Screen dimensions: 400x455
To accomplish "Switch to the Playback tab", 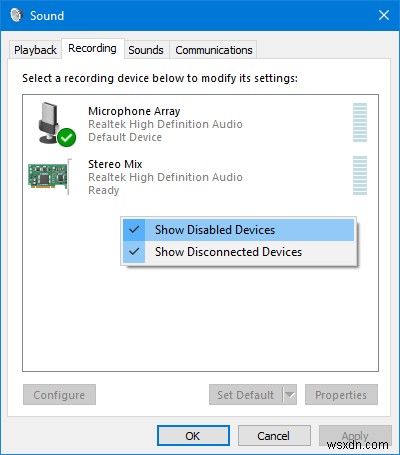I will pyautogui.click(x=35, y=50).
